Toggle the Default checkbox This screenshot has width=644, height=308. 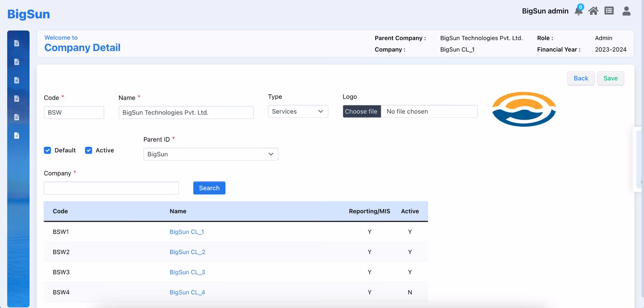coord(47,150)
